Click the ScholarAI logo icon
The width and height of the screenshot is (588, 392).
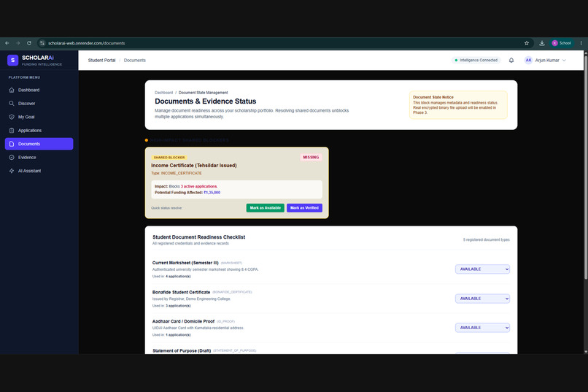tap(12, 60)
